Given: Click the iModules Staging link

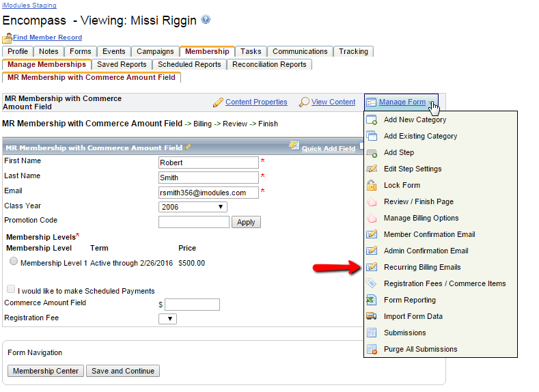Looking at the screenshot, I should [29, 5].
